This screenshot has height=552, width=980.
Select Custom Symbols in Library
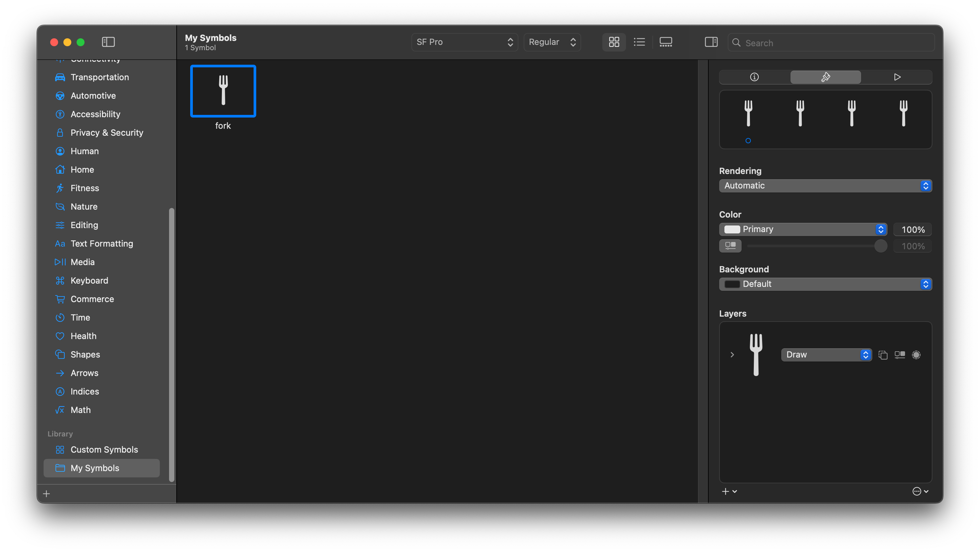pos(104,449)
